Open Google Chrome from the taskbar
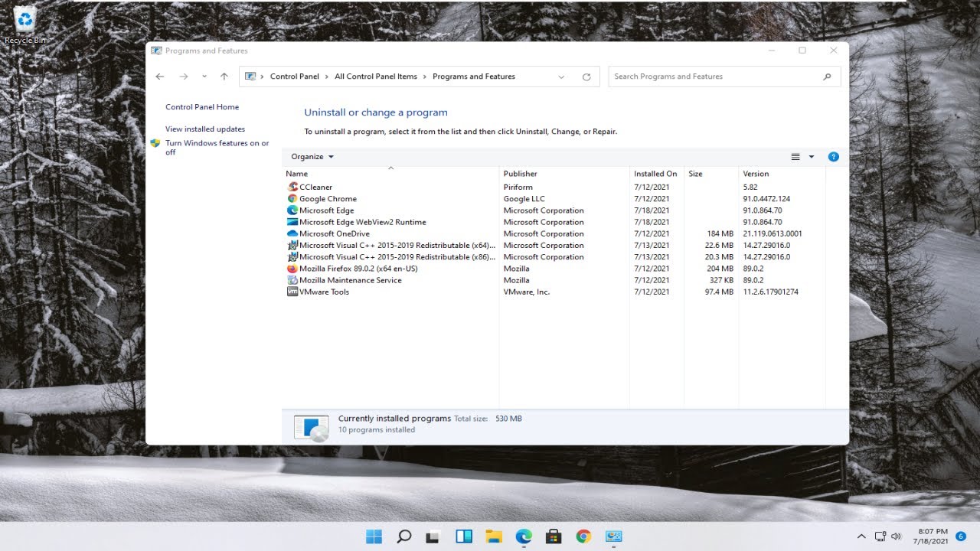The height and width of the screenshot is (551, 980). tap(583, 536)
